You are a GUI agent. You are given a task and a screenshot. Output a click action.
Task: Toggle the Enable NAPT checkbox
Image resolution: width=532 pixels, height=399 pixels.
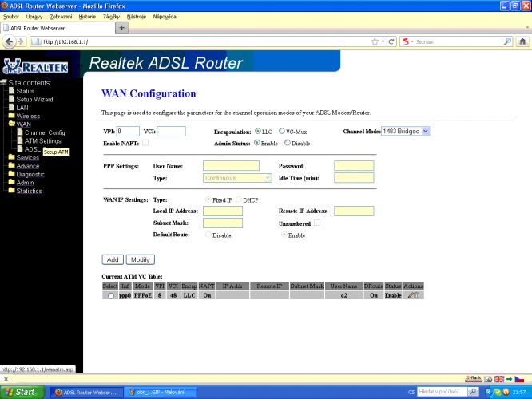point(145,143)
